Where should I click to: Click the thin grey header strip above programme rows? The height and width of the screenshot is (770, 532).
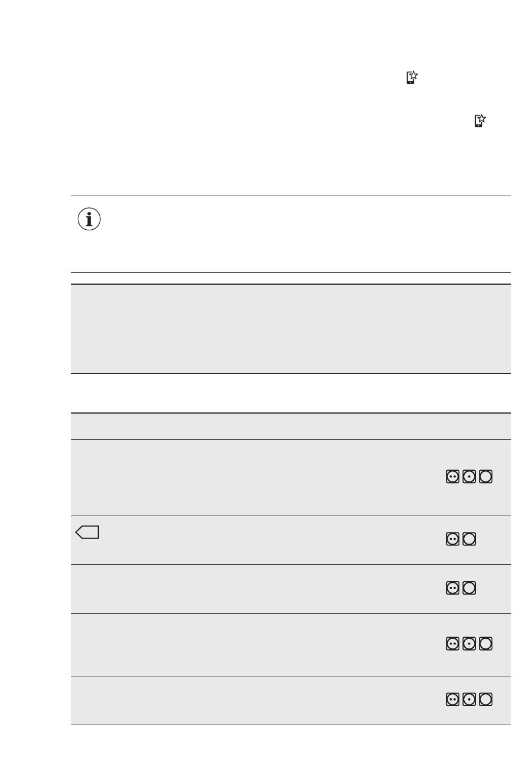coord(291,426)
